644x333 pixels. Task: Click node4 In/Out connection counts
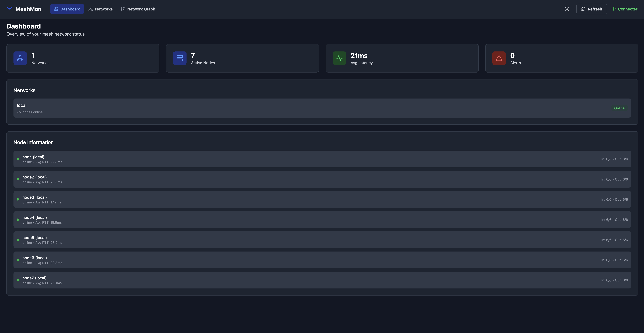(614, 220)
